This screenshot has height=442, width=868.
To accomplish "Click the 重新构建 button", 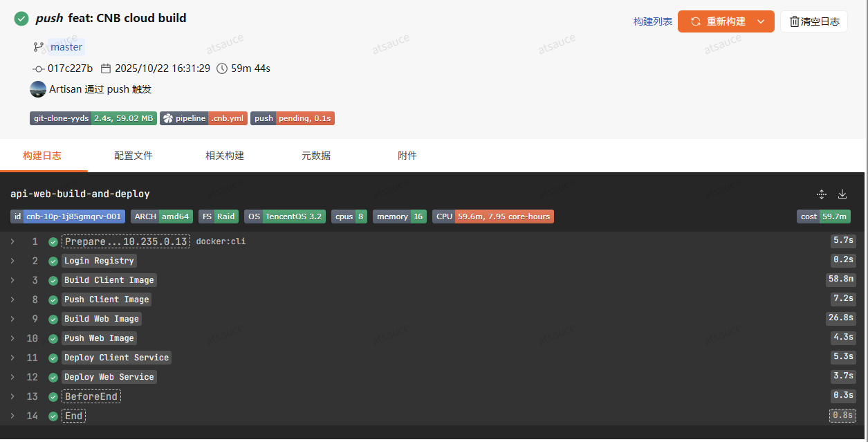I will tap(726, 21).
